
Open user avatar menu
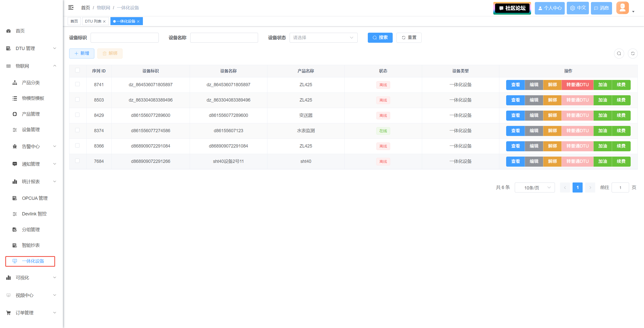623,8
